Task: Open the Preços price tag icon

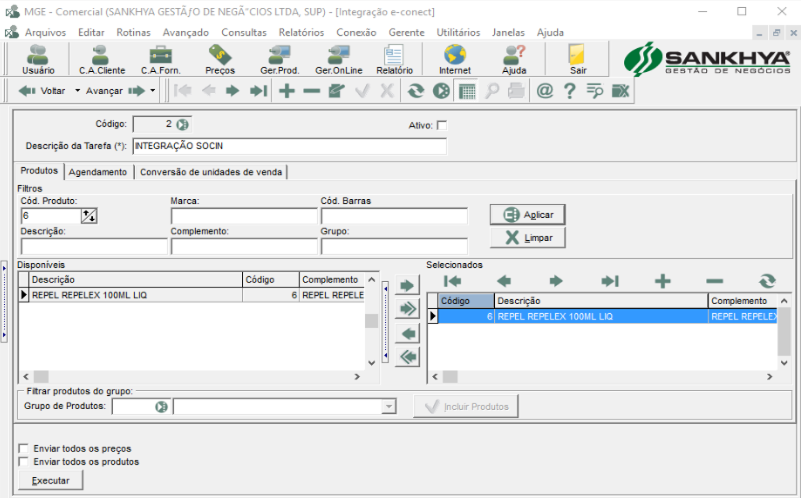Action: pyautogui.click(x=220, y=59)
